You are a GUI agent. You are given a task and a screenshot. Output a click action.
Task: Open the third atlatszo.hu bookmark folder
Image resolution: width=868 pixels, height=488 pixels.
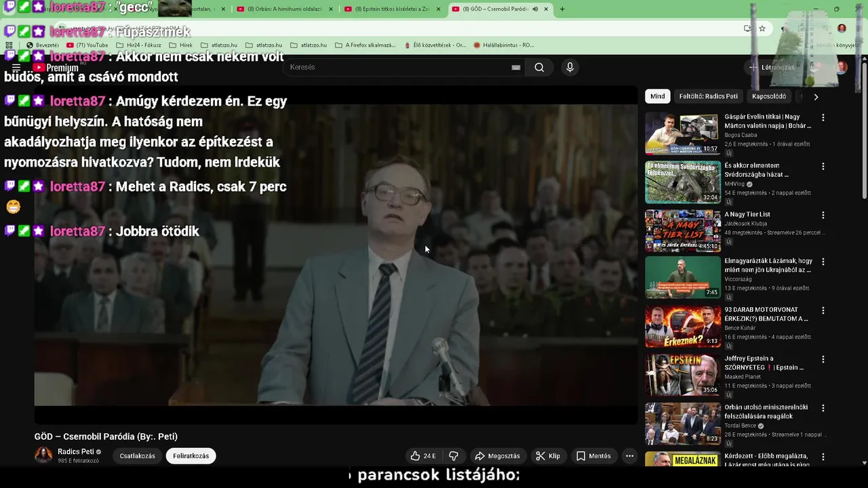pos(308,45)
